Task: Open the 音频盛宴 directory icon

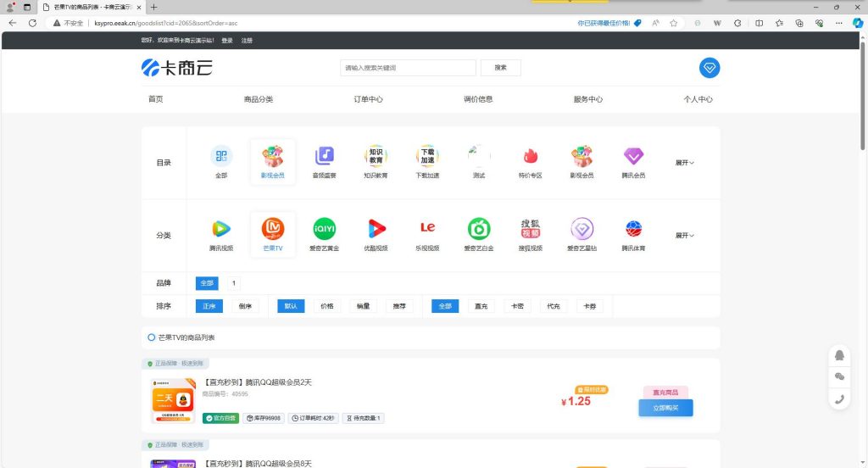Action: tap(325, 156)
